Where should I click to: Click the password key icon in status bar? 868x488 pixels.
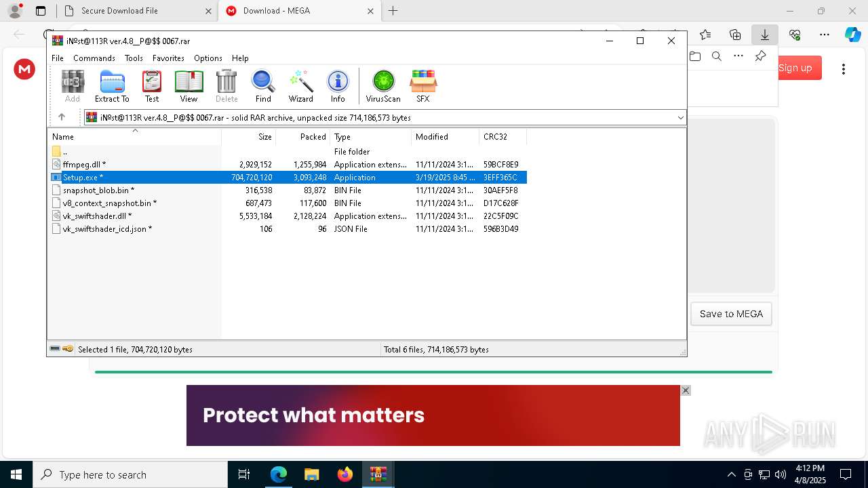pos(68,349)
